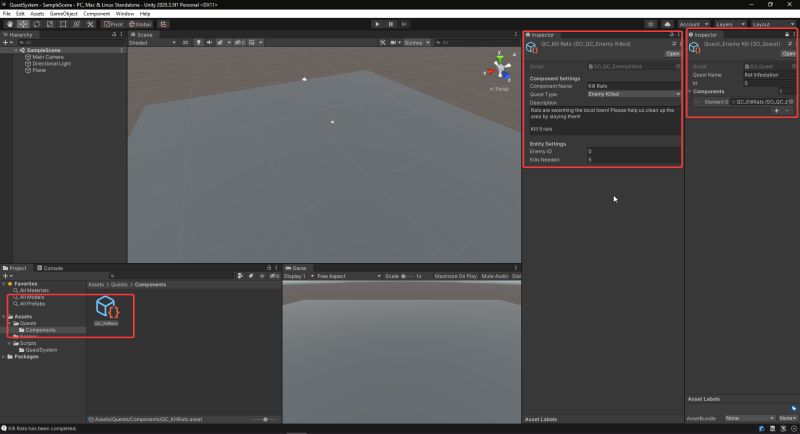
Task: Toggle Global/Local handle rotation
Action: click(140, 24)
